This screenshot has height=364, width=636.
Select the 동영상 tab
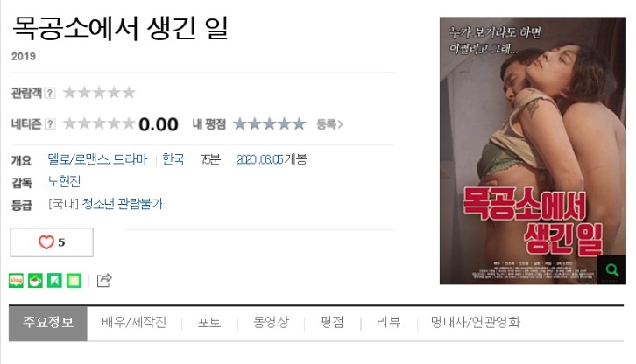[x=271, y=323]
